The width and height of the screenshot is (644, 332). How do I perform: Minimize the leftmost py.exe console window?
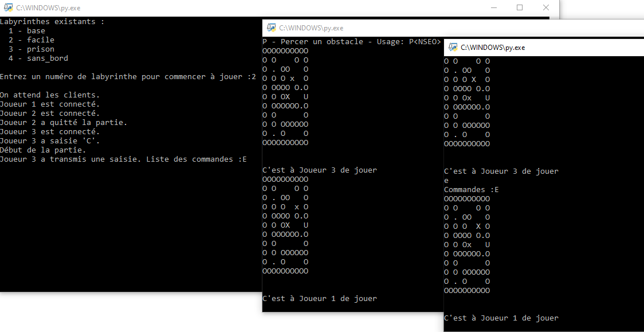[x=493, y=7]
